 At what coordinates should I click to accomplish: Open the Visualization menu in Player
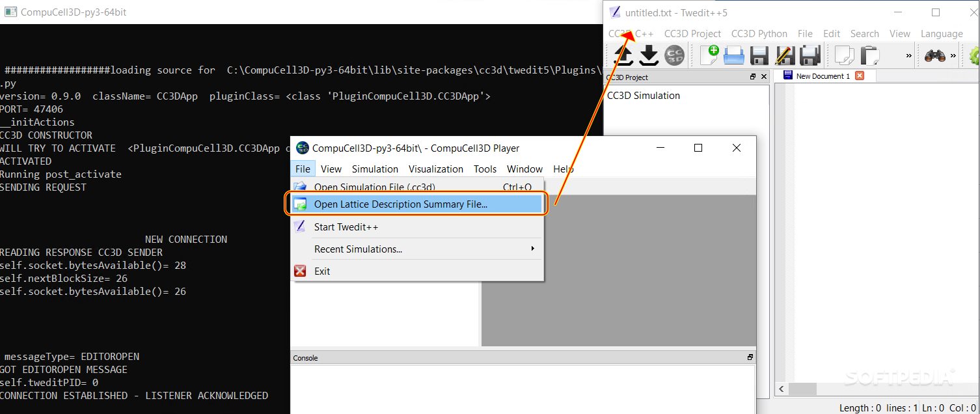pos(436,169)
